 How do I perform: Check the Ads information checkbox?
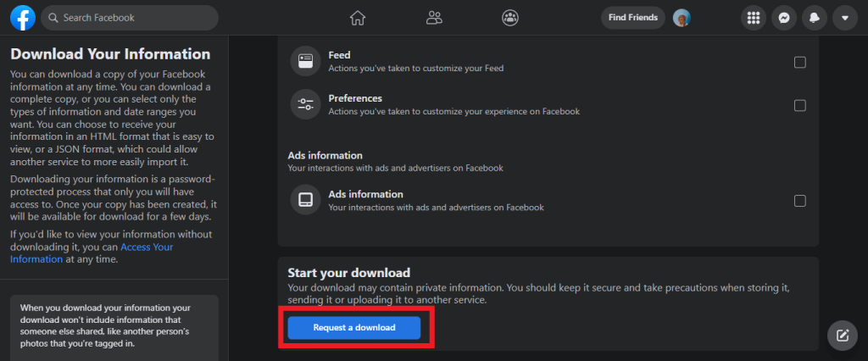pos(800,201)
